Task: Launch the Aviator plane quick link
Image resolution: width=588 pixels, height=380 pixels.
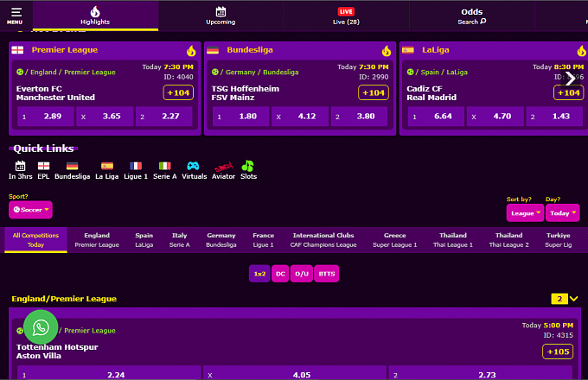Action: coord(223,170)
